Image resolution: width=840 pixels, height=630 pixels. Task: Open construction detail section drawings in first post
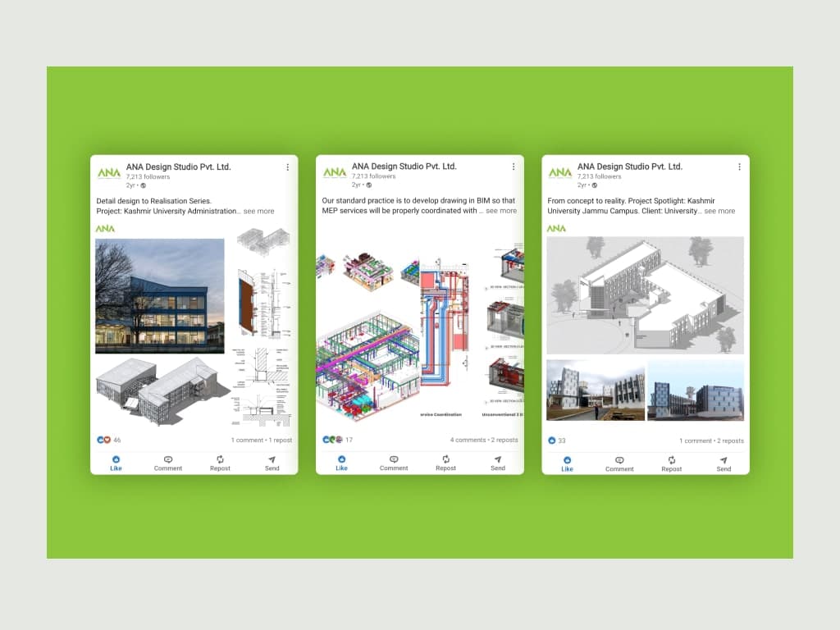[x=262, y=387]
